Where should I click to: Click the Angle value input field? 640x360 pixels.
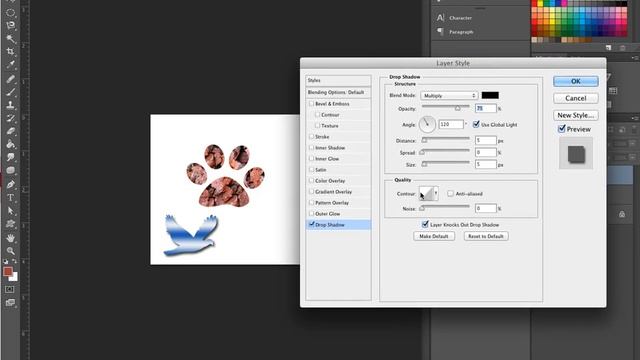pos(451,124)
